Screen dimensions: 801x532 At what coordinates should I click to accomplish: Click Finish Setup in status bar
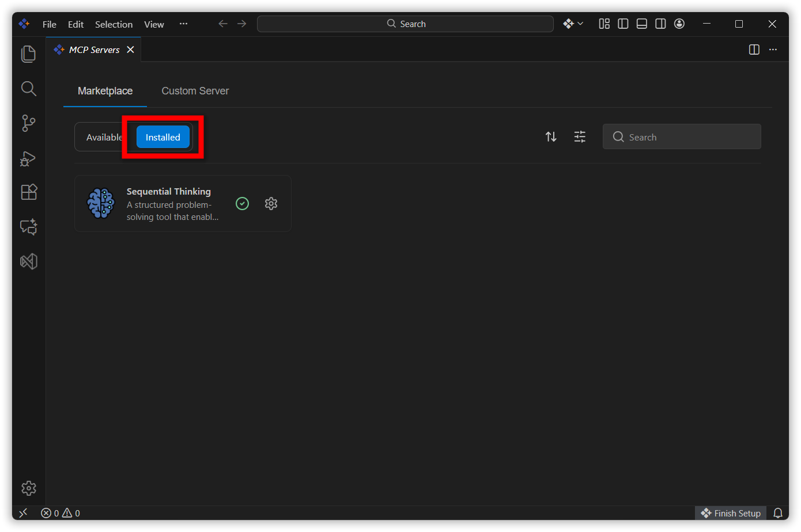pyautogui.click(x=731, y=513)
